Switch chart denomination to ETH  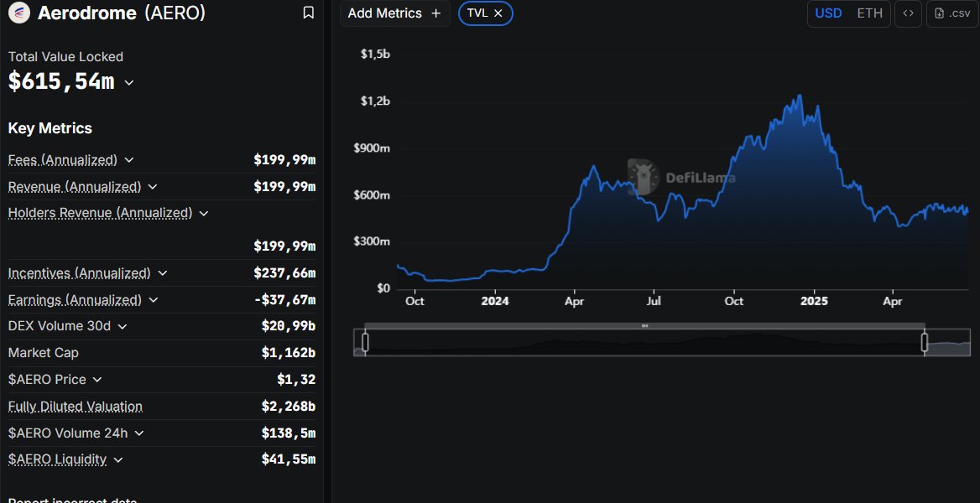click(x=869, y=13)
